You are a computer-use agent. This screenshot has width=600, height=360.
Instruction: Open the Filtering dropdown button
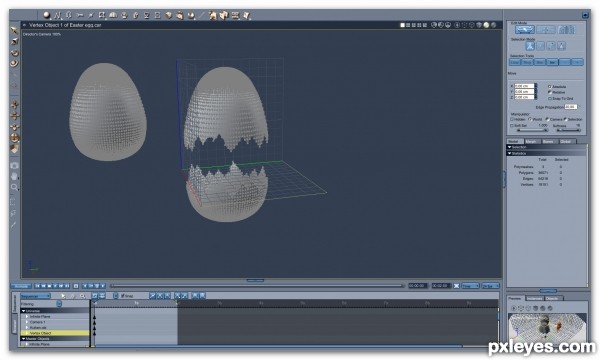click(x=59, y=304)
